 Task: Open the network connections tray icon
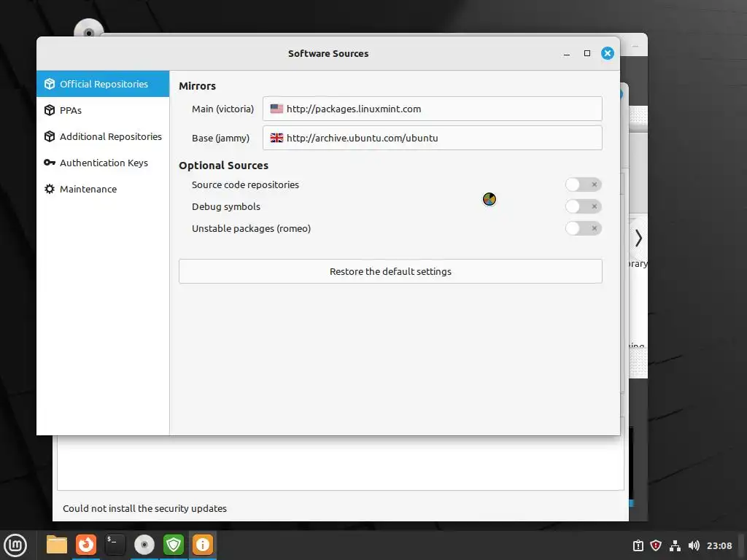pyautogui.click(x=675, y=545)
